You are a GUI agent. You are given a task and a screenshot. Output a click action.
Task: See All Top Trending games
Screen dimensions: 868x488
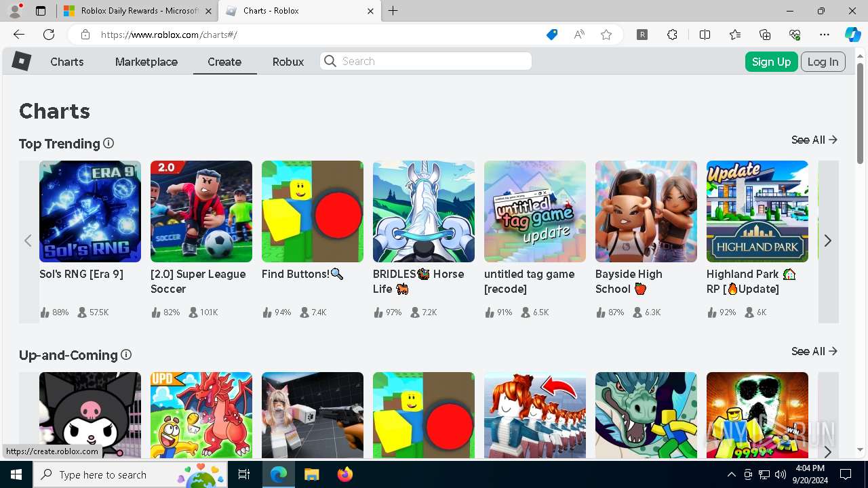tap(814, 140)
